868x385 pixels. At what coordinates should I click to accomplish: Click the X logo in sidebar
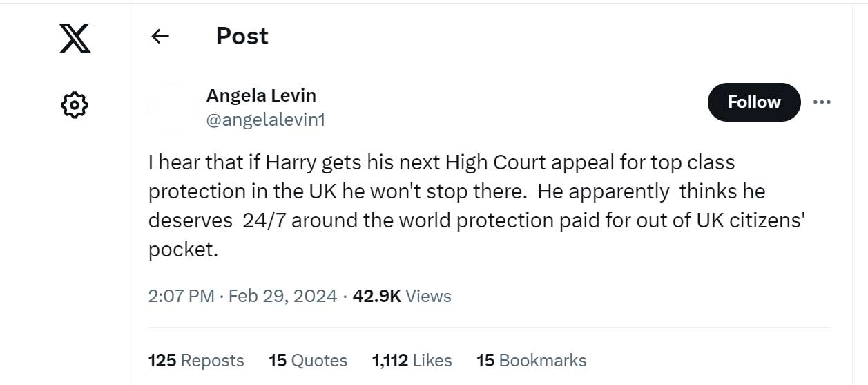point(75,37)
